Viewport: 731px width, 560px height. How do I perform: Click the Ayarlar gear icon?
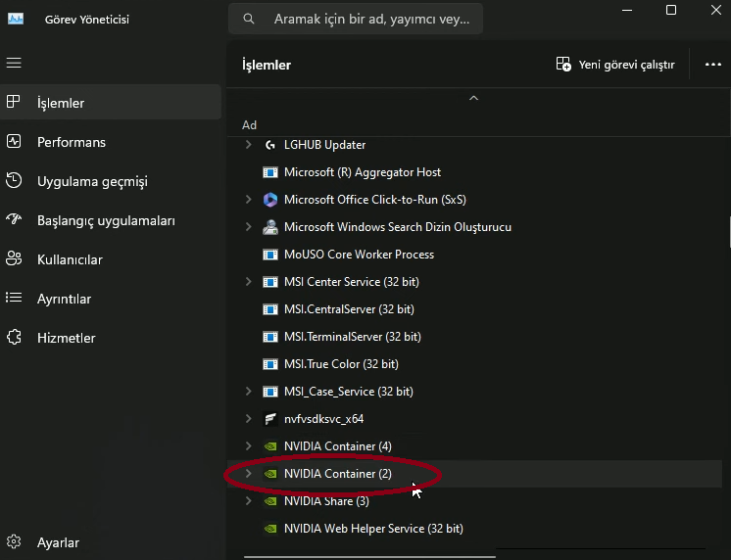(x=14, y=542)
